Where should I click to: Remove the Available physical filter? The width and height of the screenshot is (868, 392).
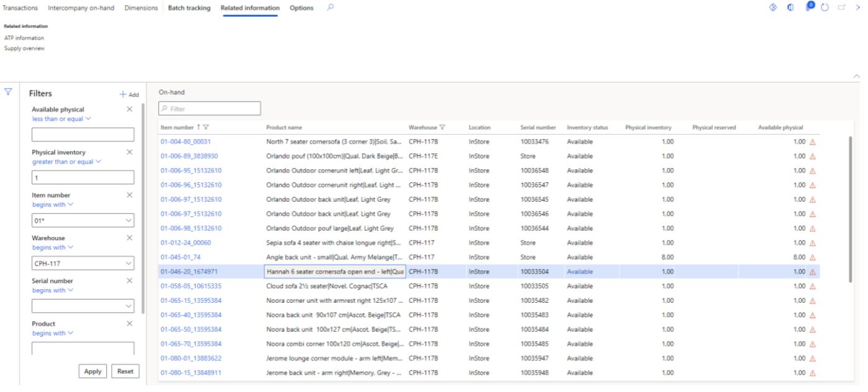click(x=130, y=109)
